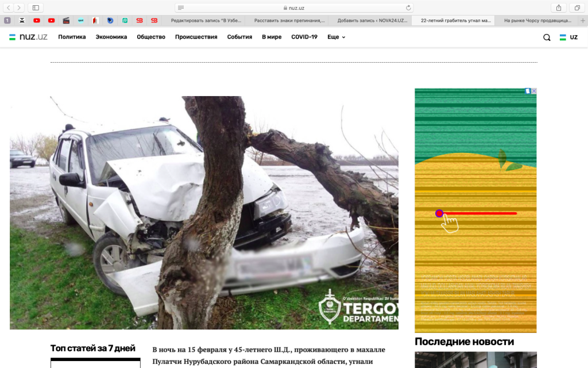Open the Reader view icon in the address bar
The width and height of the screenshot is (588, 368).
[x=181, y=7]
